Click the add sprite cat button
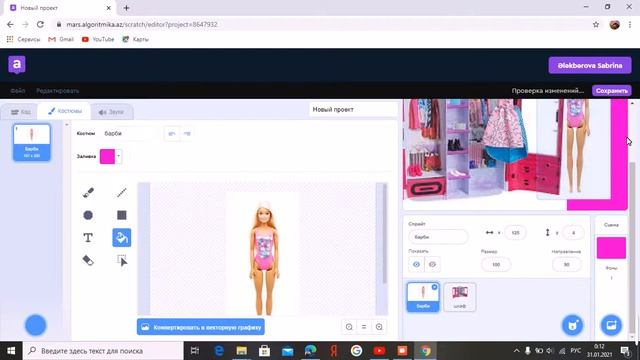Image resolution: width=640 pixels, height=360 pixels. (573, 325)
